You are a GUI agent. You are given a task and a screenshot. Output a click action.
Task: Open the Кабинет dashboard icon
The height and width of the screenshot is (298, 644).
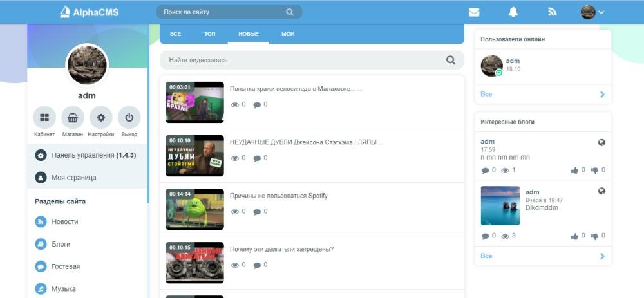44,118
